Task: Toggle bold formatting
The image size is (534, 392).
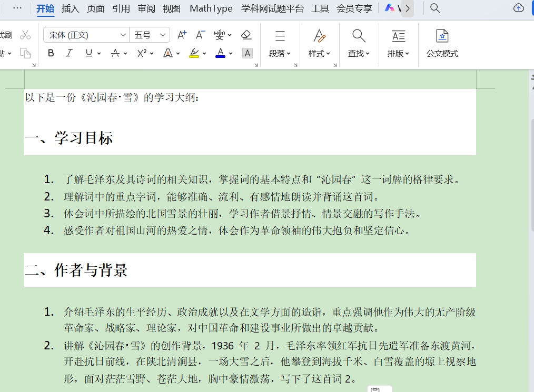Action: click(51, 53)
